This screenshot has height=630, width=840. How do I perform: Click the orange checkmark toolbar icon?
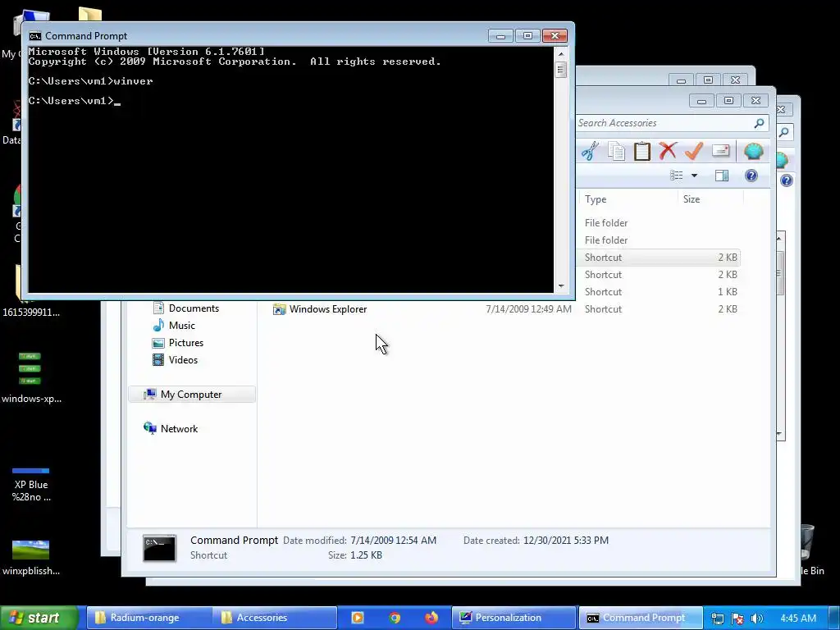(x=694, y=151)
